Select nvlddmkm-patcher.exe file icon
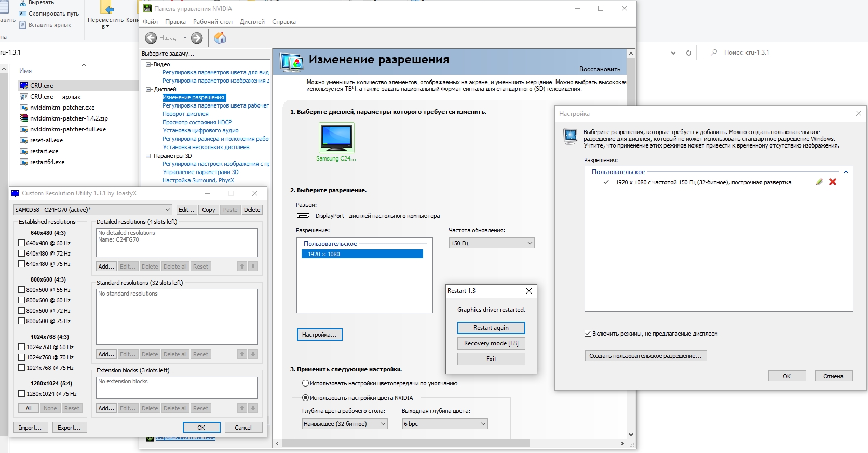 [x=23, y=108]
